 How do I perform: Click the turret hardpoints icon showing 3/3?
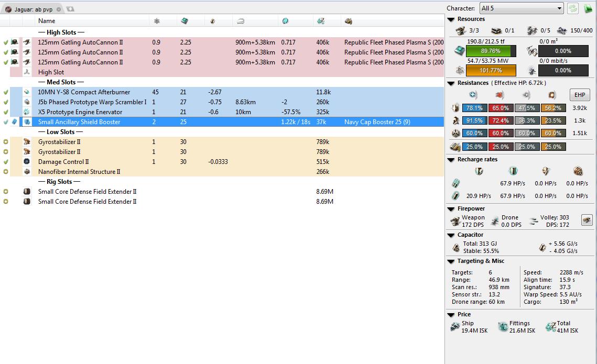point(461,30)
